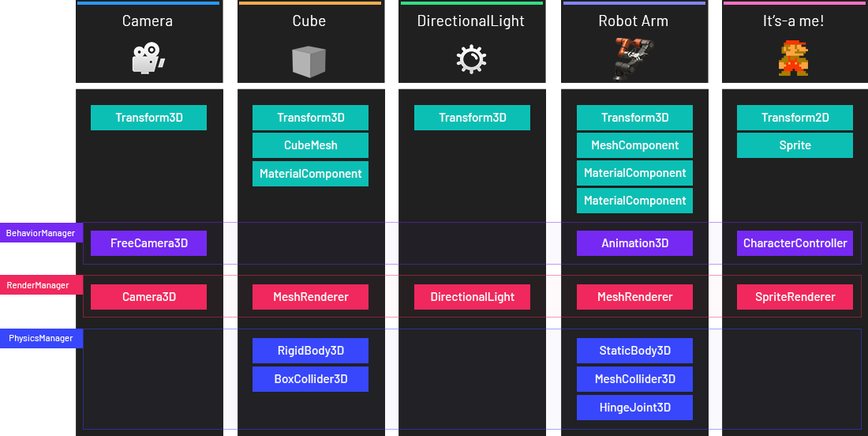
Task: Click the DirectionalLight render component block
Action: tap(472, 297)
